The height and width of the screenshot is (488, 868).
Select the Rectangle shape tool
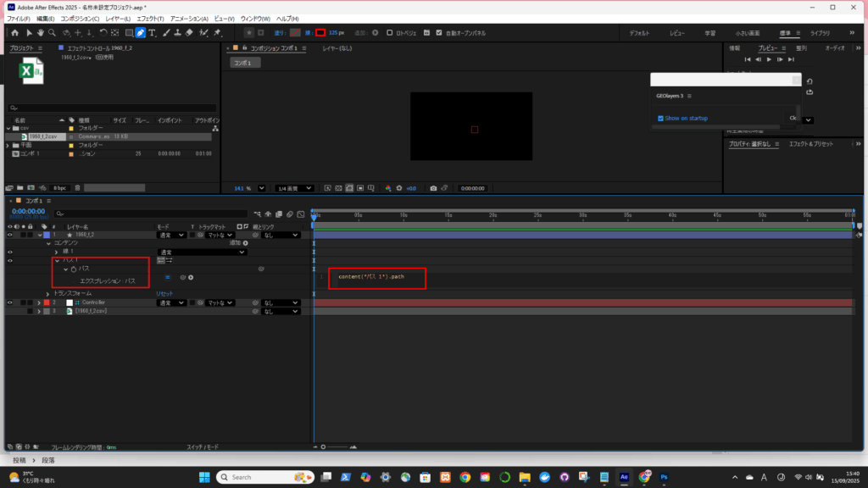tap(128, 33)
